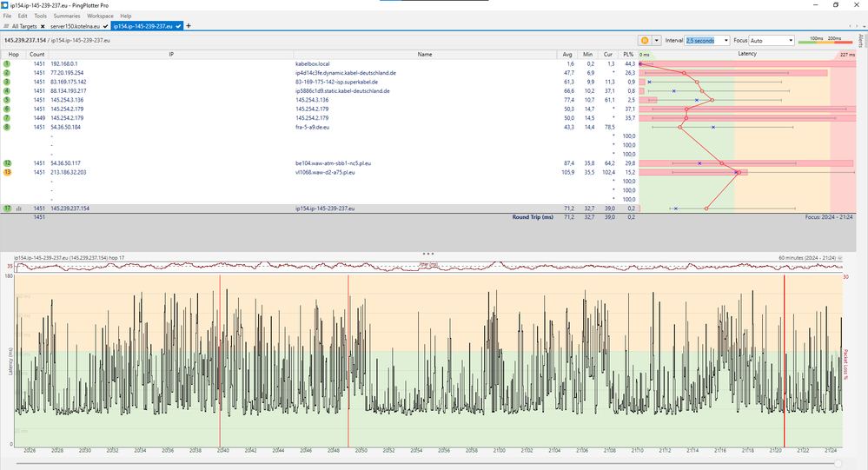Click the checkmark on server150.kotelna.eu tab

106,26
